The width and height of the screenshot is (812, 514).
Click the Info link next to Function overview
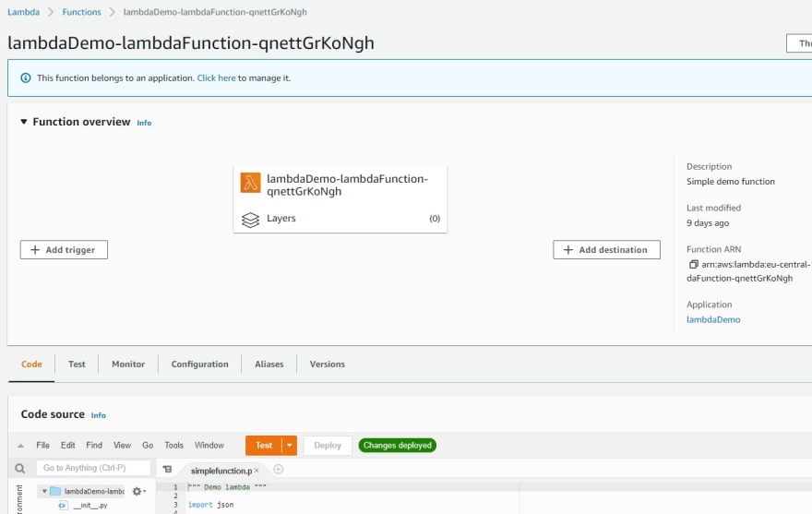[144, 123]
